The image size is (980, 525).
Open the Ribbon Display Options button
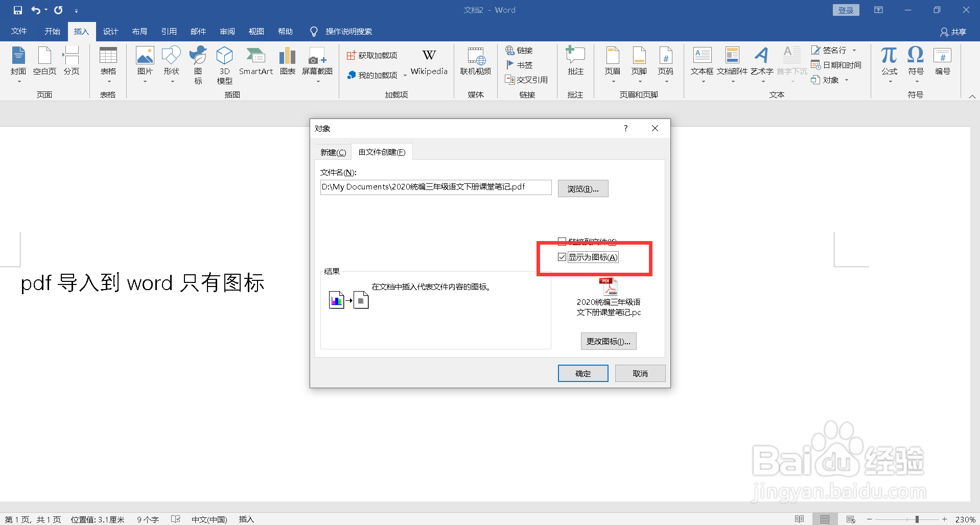coord(879,10)
